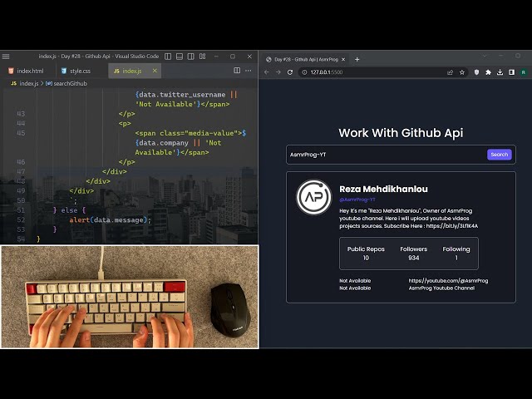Screen dimensions: 532x399
Task: Open the browser downloads icon
Action: tap(500, 72)
